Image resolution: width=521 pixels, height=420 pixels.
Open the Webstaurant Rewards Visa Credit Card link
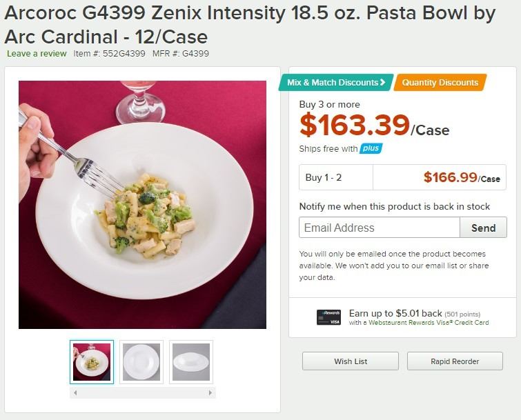pos(429,323)
